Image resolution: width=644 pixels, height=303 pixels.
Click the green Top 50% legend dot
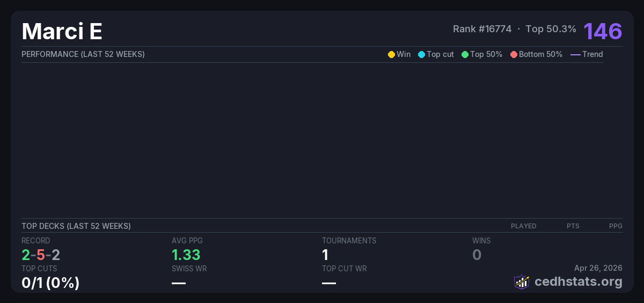[x=465, y=54]
